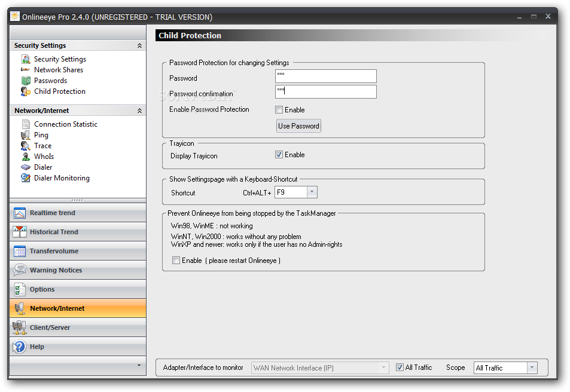
Task: Open the Realtime trend panel
Action: tap(78, 213)
